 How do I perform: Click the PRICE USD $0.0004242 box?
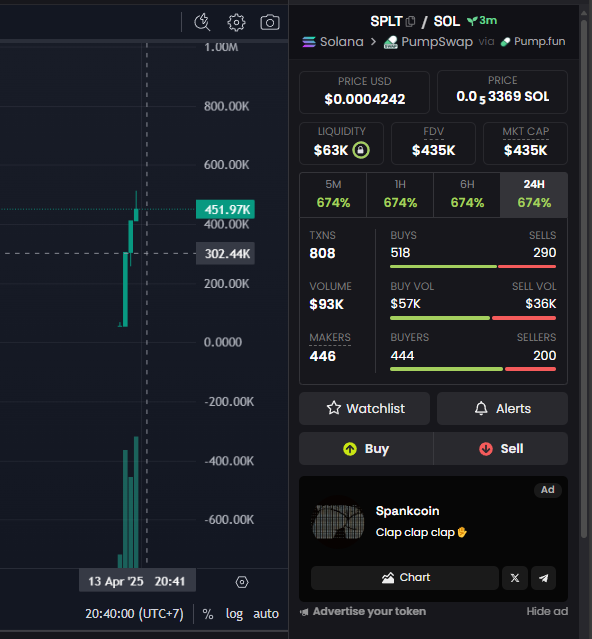coord(364,92)
